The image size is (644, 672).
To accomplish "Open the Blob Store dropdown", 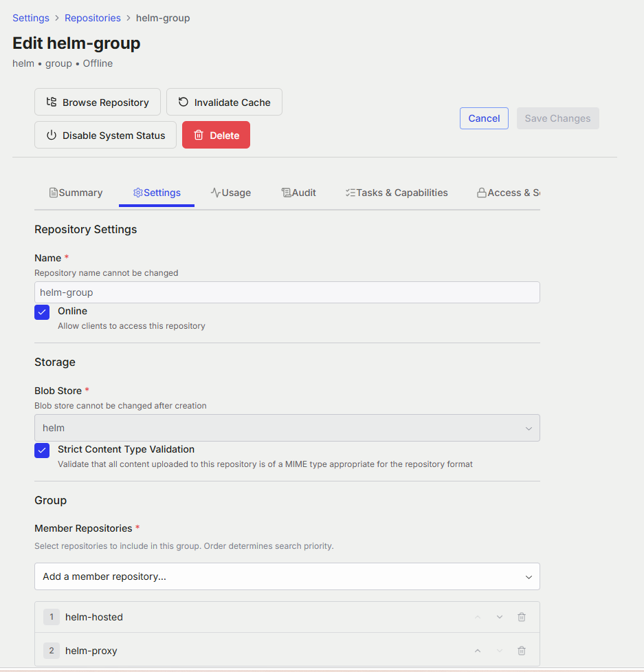I will (x=287, y=428).
